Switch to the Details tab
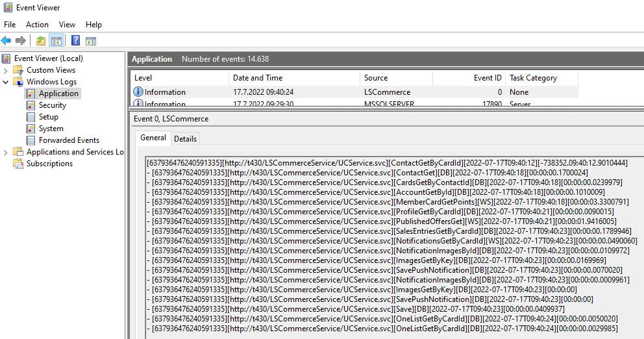 point(185,138)
